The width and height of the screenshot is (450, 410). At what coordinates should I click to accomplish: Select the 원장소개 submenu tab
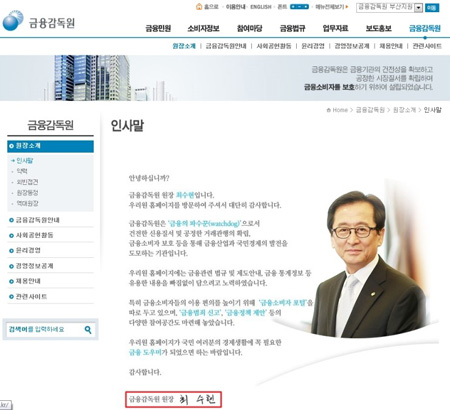coord(184,46)
